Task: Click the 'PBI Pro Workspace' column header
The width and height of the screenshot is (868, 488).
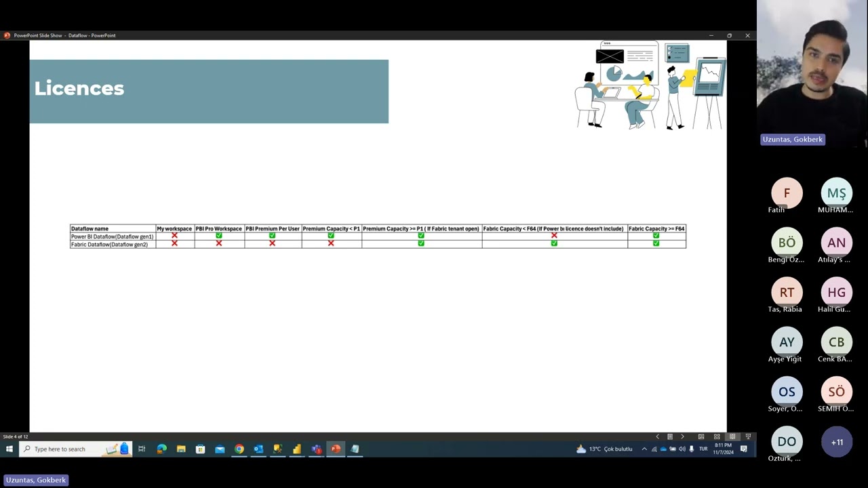Action: (x=219, y=228)
